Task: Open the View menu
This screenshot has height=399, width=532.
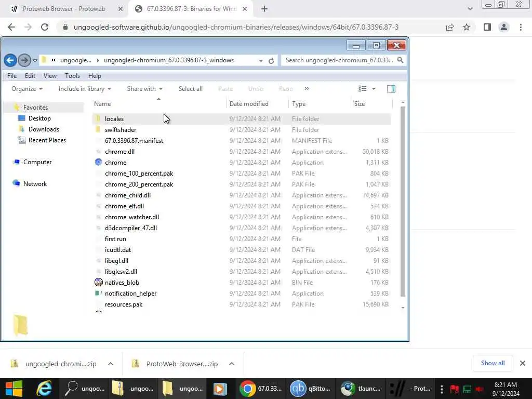Action: pos(50,76)
